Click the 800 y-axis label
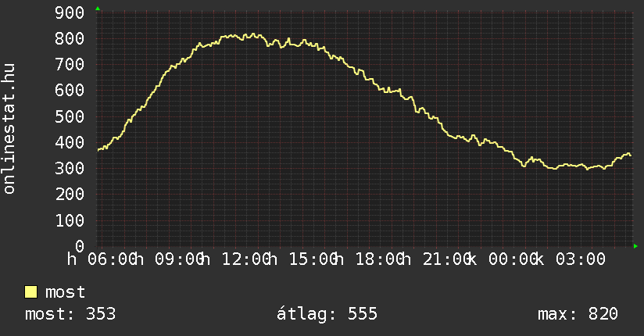This screenshot has height=336, width=644. 70,38
